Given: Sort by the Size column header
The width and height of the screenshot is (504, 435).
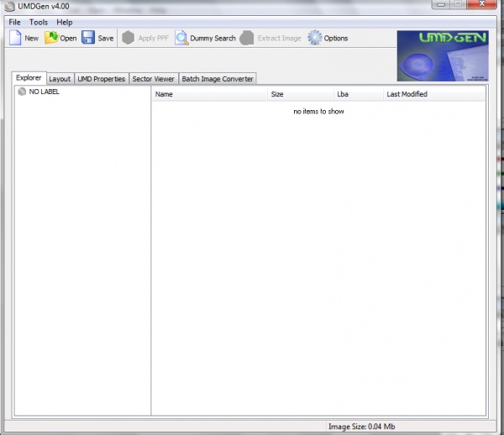Looking at the screenshot, I should click(x=300, y=94).
